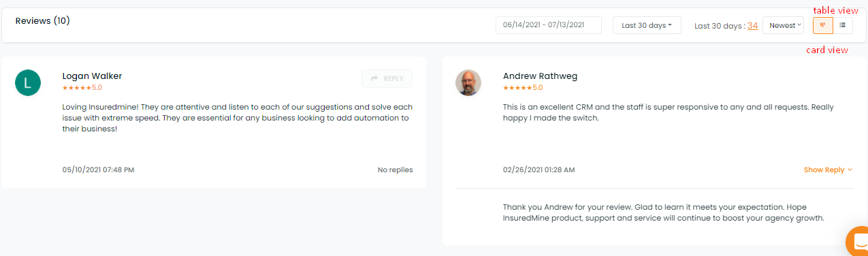Collapse the Show Reply expander

[x=828, y=170]
